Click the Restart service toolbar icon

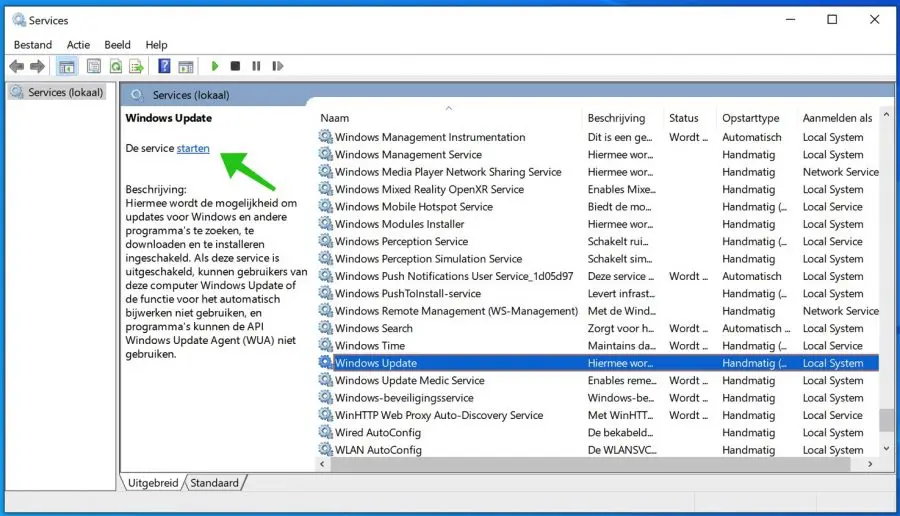pos(278,66)
